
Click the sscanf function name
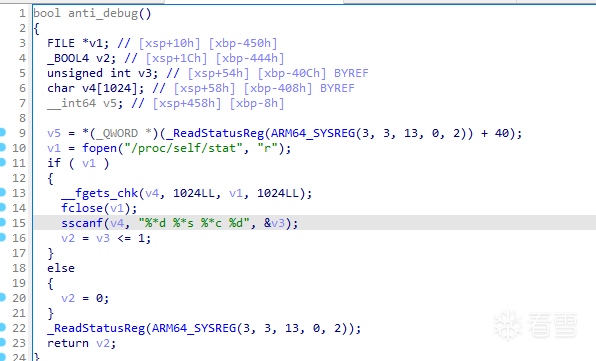(x=82, y=223)
